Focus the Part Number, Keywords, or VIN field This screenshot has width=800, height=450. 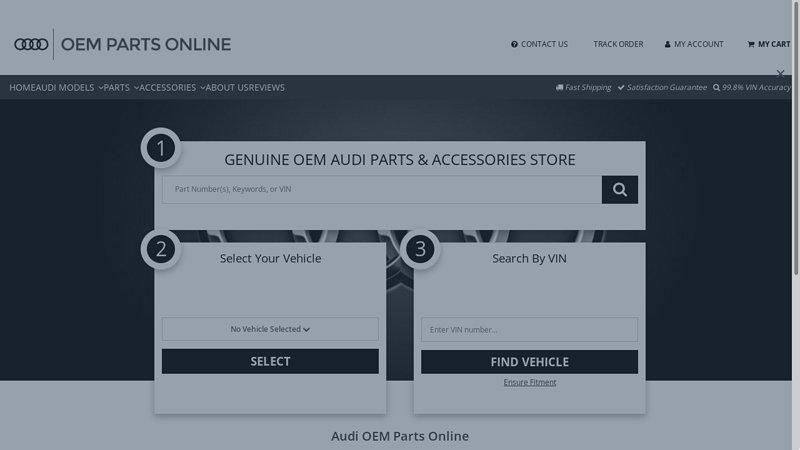click(382, 189)
